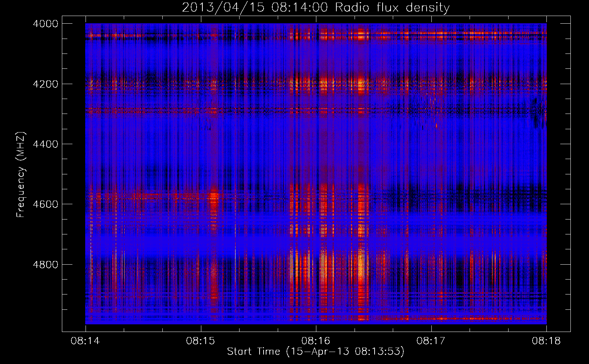Click the plot title "2013/04/15 08:14:00 Radio flux density"
Screen dimensions: 589x364
click(x=316, y=8)
